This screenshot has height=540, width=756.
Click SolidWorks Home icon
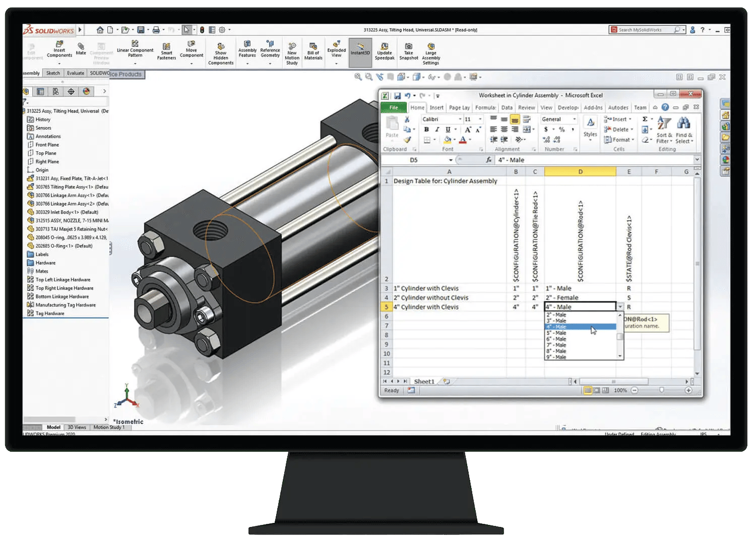pyautogui.click(x=100, y=30)
